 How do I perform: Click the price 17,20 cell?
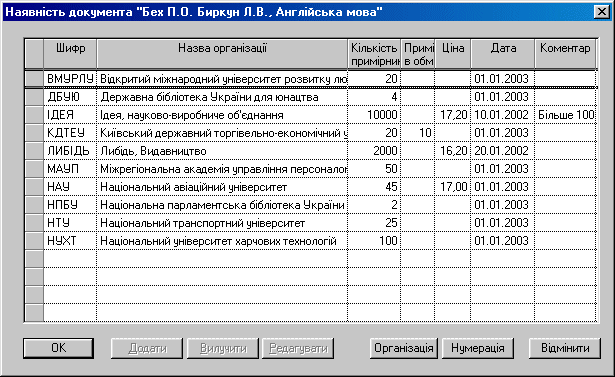453,115
